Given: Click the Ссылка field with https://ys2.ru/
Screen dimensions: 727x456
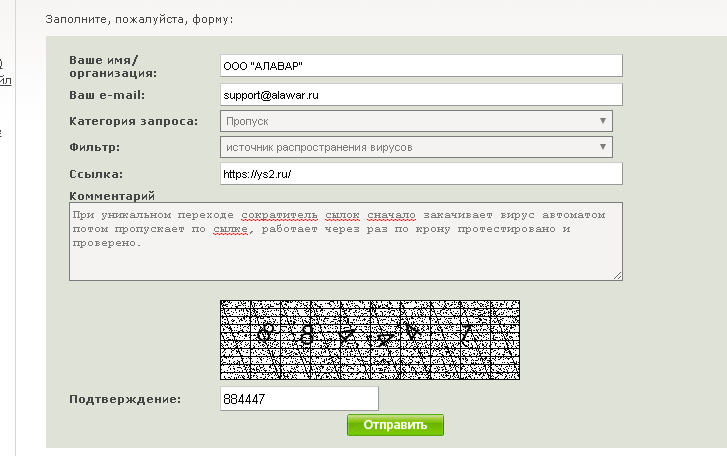Looking at the screenshot, I should pyautogui.click(x=420, y=174).
